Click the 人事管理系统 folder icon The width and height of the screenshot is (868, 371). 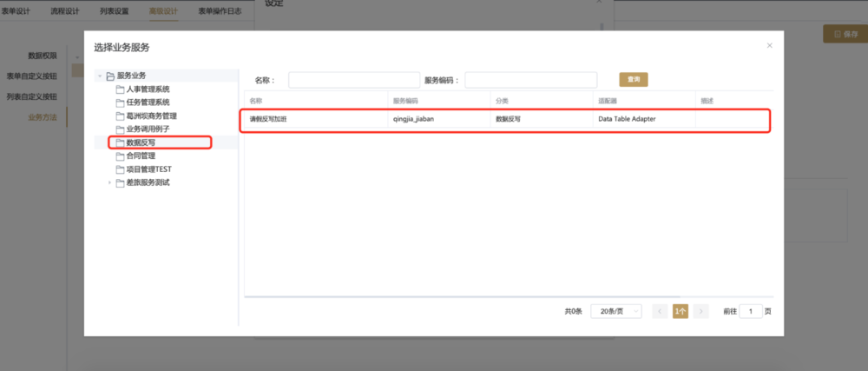(x=120, y=89)
